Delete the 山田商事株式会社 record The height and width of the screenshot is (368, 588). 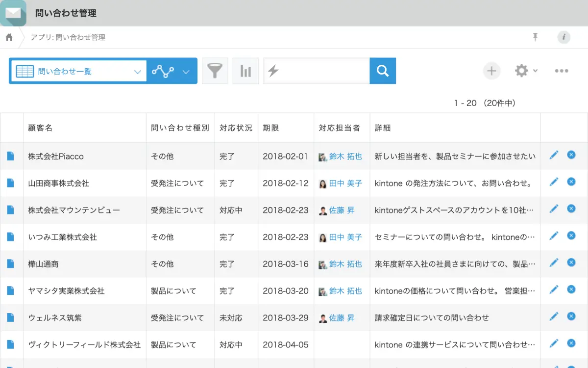tap(571, 182)
